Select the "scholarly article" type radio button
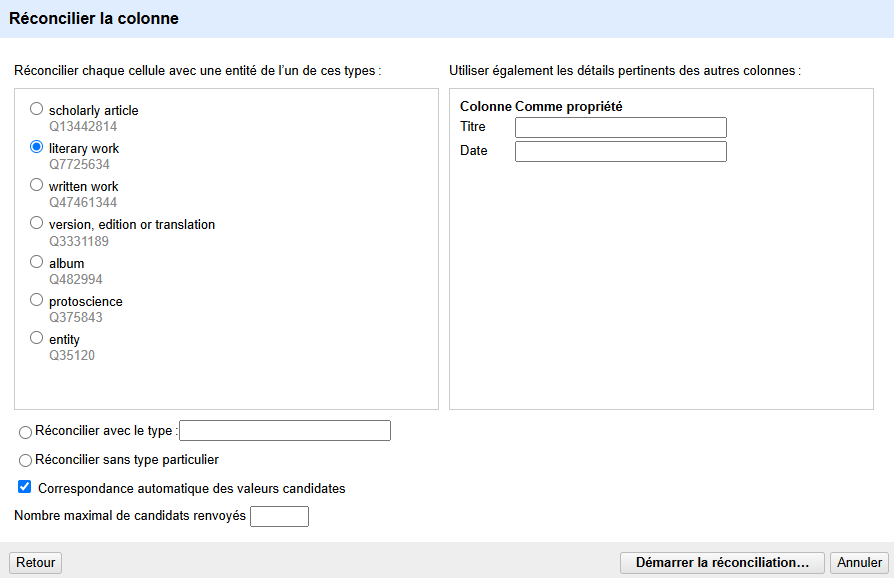The image size is (894, 578). [x=37, y=107]
